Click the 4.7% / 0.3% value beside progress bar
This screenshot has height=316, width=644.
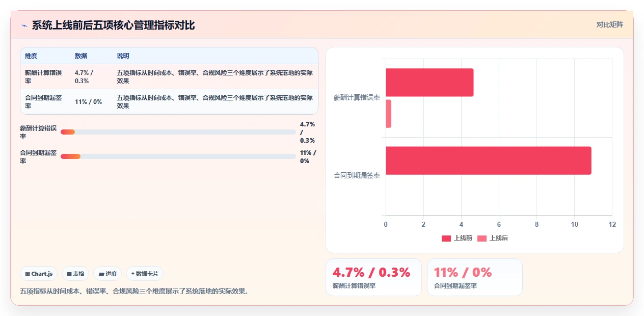coord(308,132)
